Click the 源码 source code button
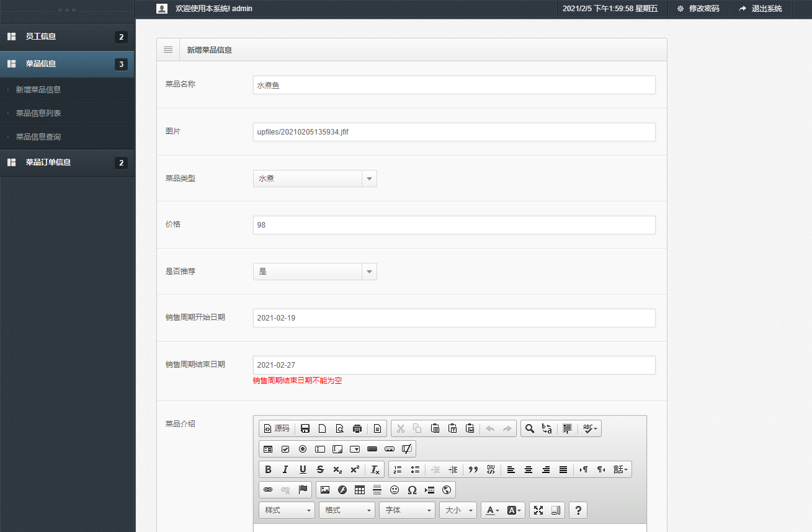The image size is (812, 532). tap(277, 428)
